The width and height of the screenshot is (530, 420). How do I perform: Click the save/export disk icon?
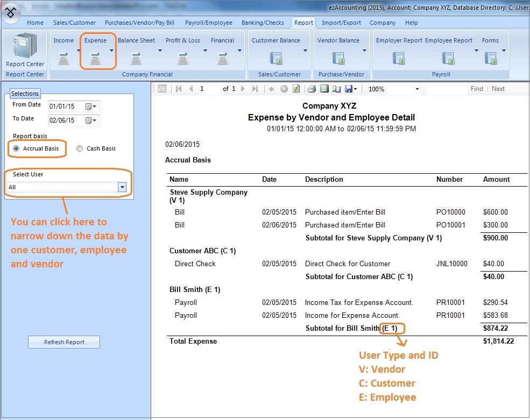349,89
